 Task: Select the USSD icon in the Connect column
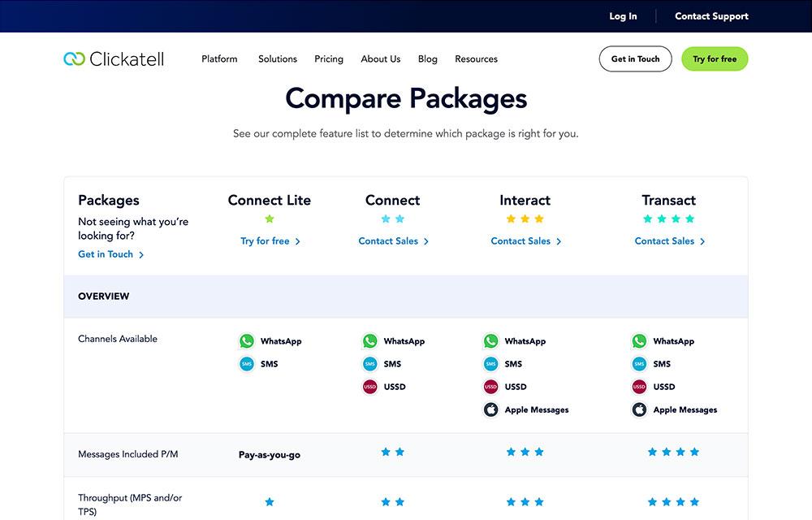click(x=370, y=387)
